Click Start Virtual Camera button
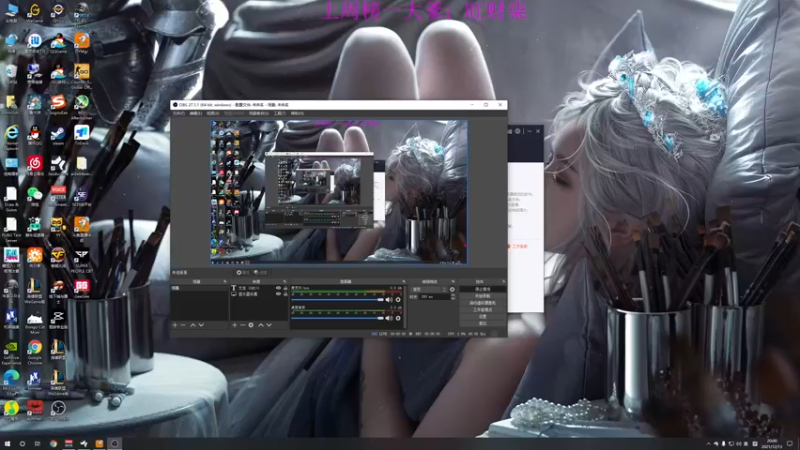800x450 pixels. (483, 303)
